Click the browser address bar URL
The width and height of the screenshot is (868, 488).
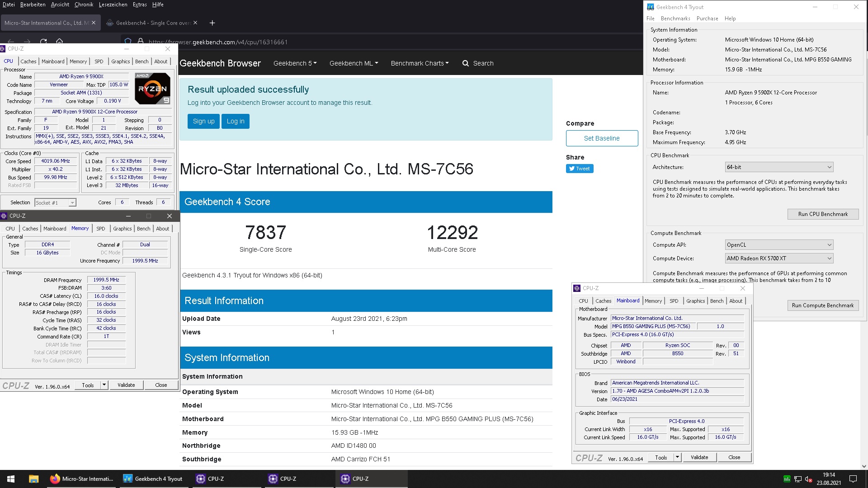pyautogui.click(x=218, y=42)
